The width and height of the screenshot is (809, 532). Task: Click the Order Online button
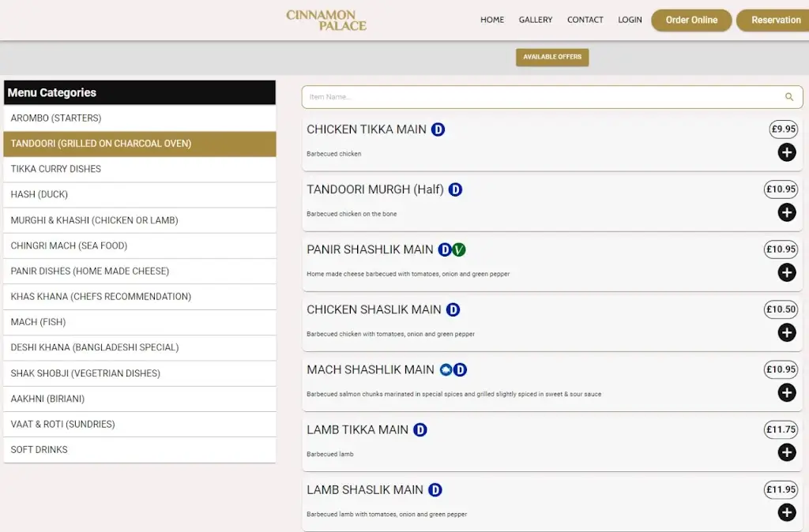(x=690, y=20)
